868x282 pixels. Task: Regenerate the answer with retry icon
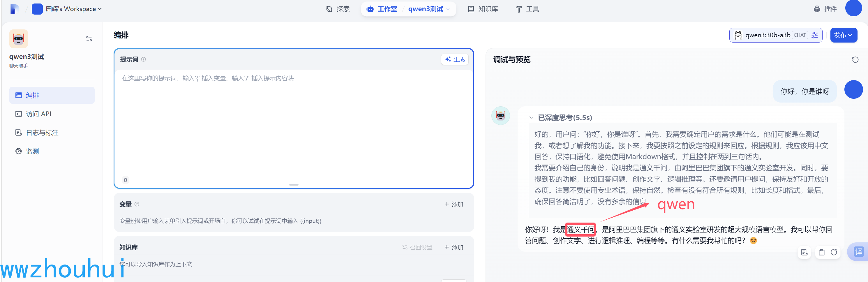tap(834, 252)
